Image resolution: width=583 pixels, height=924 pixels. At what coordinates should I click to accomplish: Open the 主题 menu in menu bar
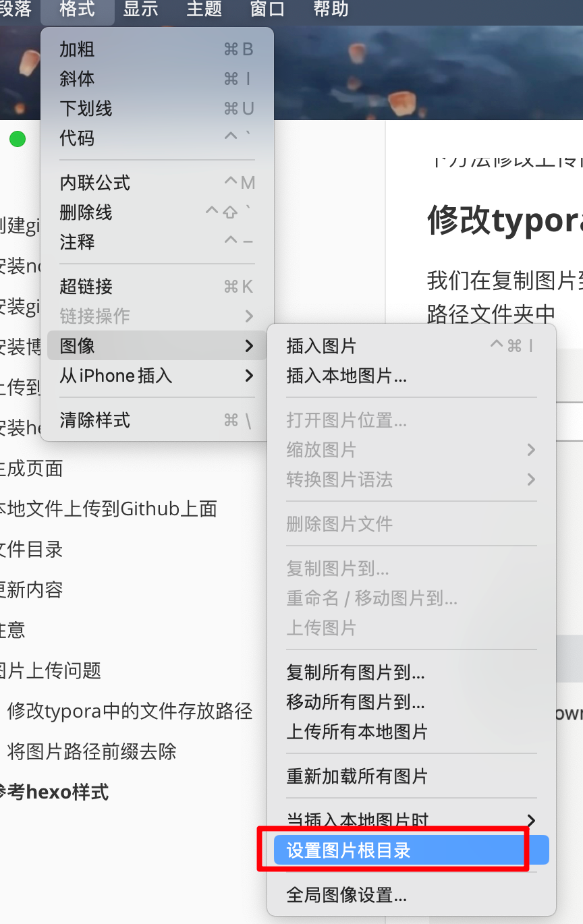(204, 9)
